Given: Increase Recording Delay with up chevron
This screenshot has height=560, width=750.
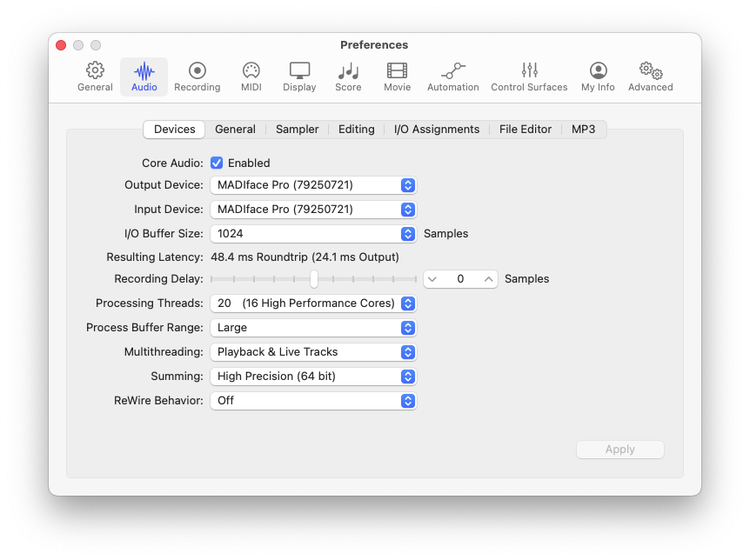Looking at the screenshot, I should point(488,279).
